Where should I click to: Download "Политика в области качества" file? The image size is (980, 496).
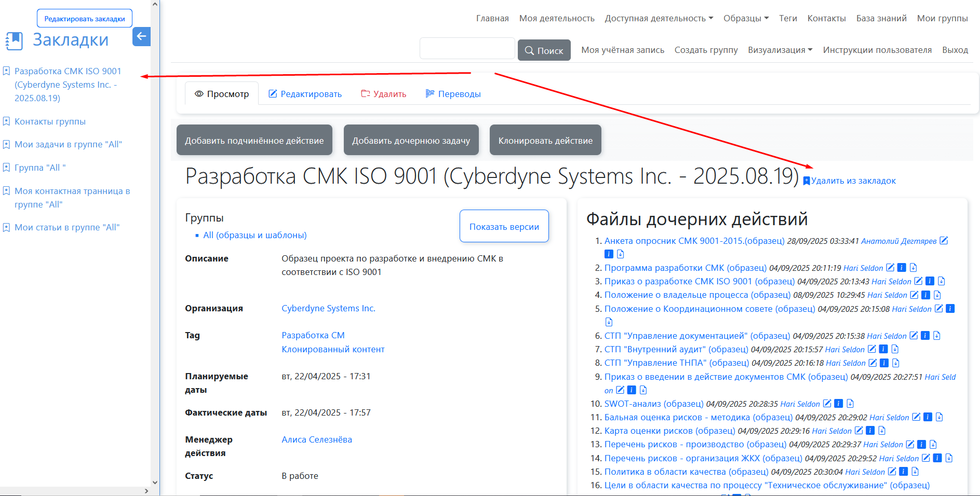(x=915, y=472)
